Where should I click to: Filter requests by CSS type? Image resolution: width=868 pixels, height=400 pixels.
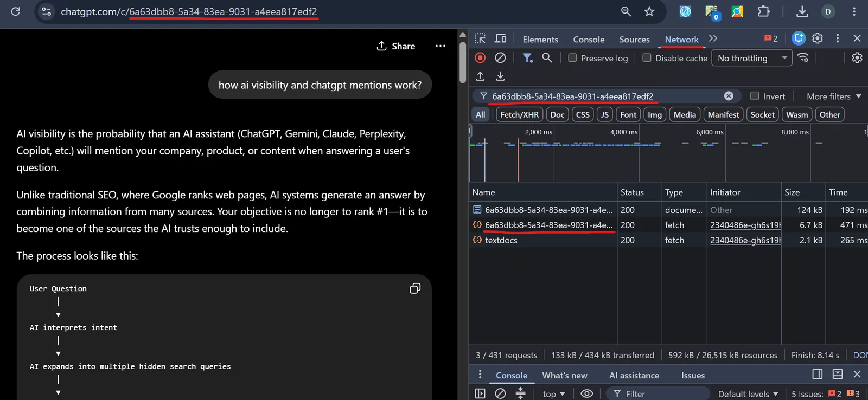click(583, 114)
